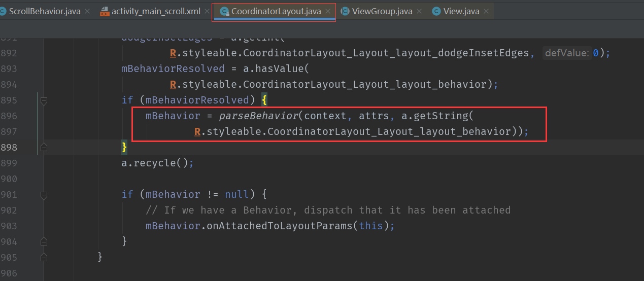Click line number 896 in the gutter

point(9,116)
